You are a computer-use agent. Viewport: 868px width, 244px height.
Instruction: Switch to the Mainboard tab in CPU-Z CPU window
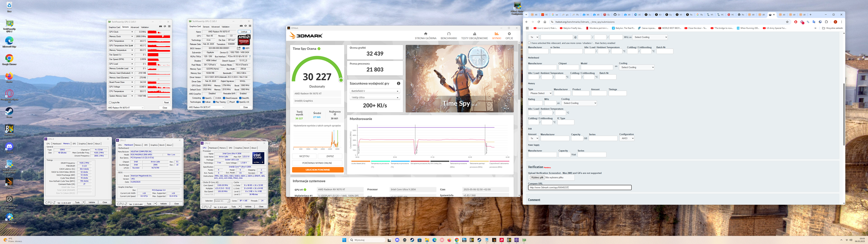(x=213, y=148)
